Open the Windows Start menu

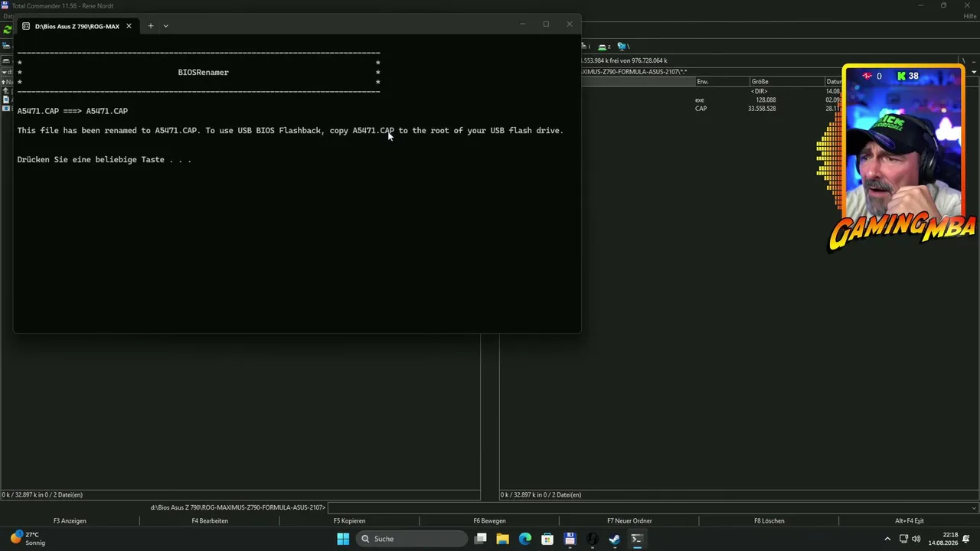[x=343, y=539]
